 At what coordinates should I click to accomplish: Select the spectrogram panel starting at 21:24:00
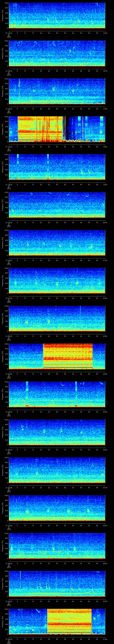57,394
